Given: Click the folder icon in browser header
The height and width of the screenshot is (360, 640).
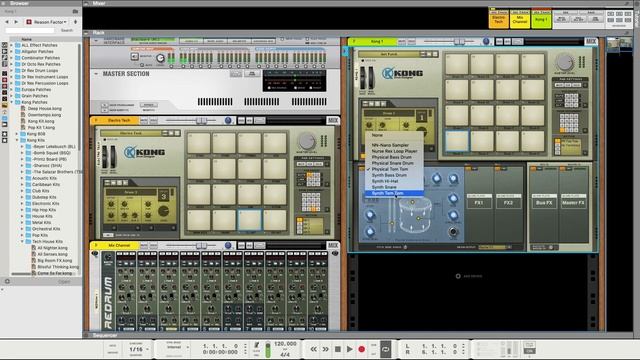Looking at the screenshot, I should [75, 11].
